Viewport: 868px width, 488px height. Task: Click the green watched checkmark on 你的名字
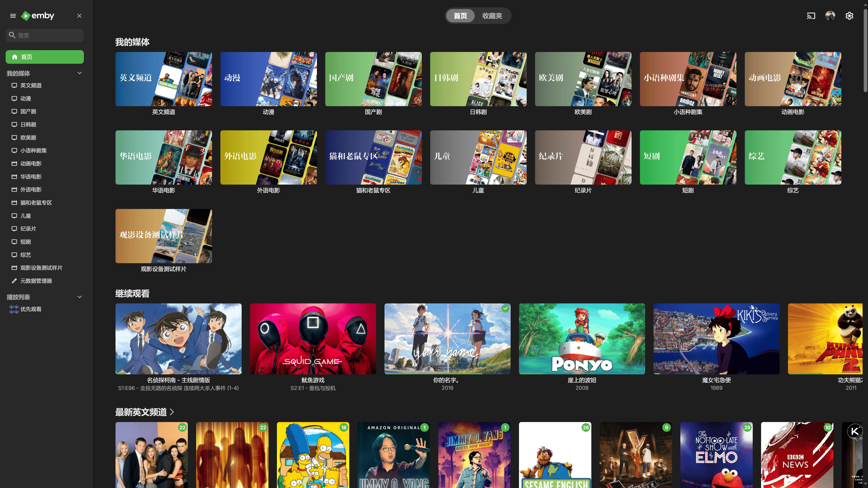[505, 308]
